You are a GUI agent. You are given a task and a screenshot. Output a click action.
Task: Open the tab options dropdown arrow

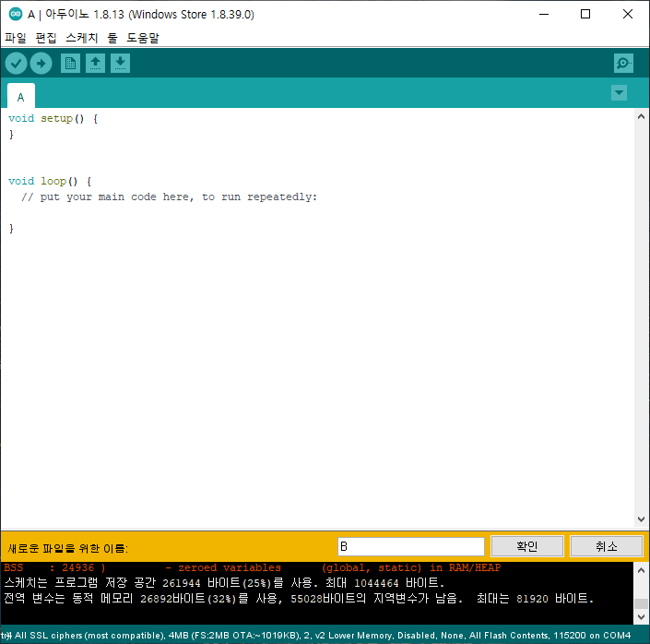coord(619,93)
